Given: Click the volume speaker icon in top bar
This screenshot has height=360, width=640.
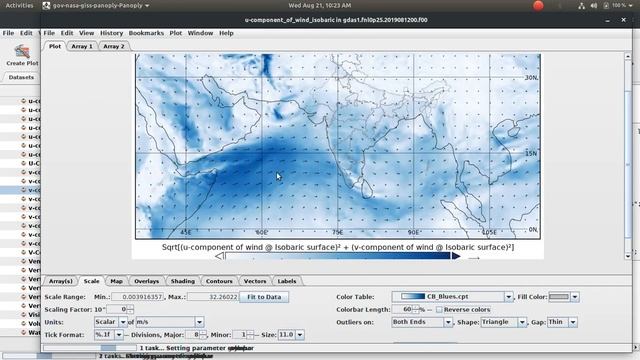Looking at the screenshot, I should 594,6.
